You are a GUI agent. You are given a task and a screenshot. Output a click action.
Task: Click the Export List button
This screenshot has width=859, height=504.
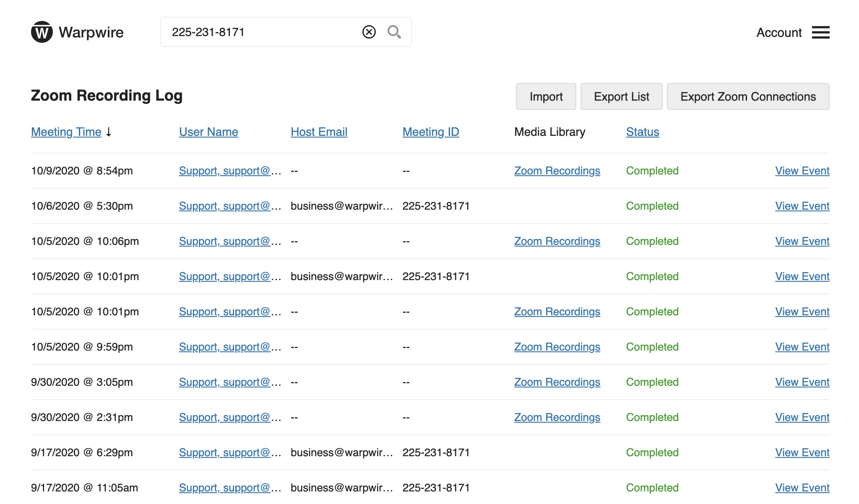click(621, 96)
